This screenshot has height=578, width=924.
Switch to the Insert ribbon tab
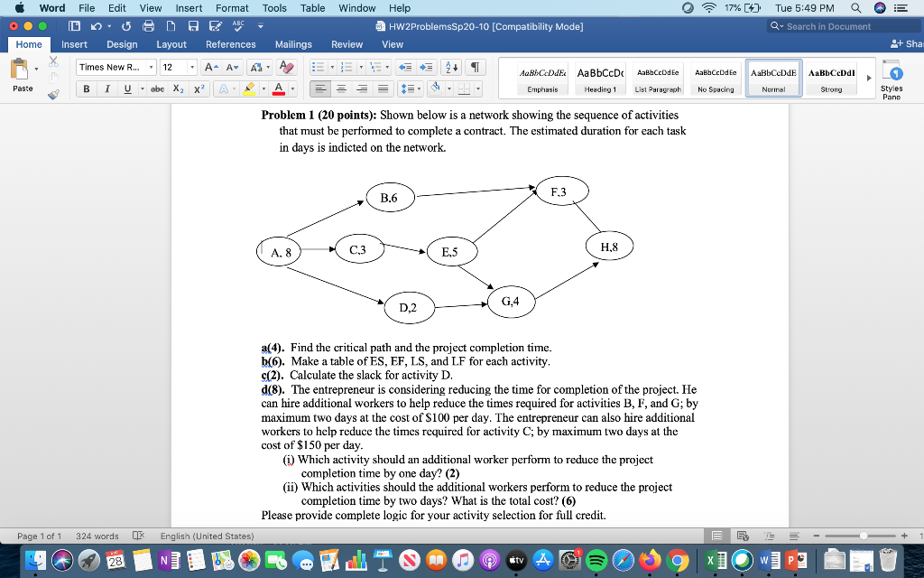(74, 44)
